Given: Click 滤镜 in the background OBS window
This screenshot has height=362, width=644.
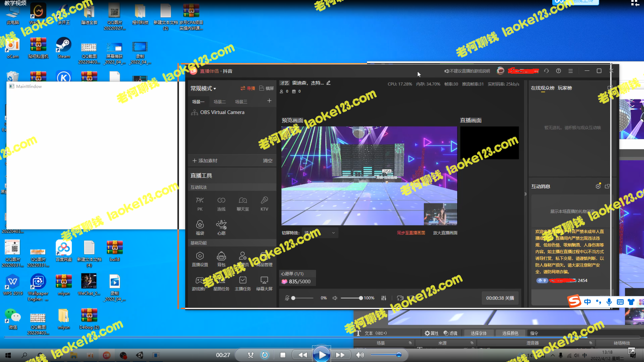Looking at the screenshot, I should [450, 333].
